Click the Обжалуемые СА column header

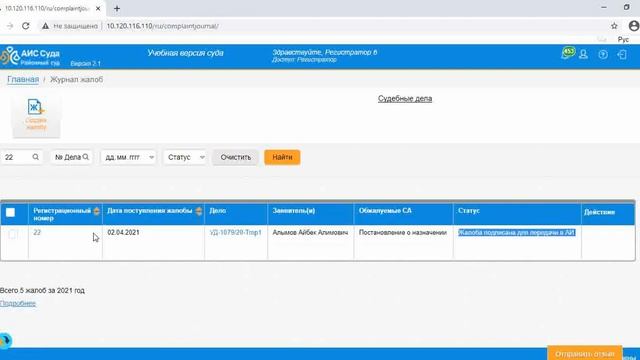[403, 214]
